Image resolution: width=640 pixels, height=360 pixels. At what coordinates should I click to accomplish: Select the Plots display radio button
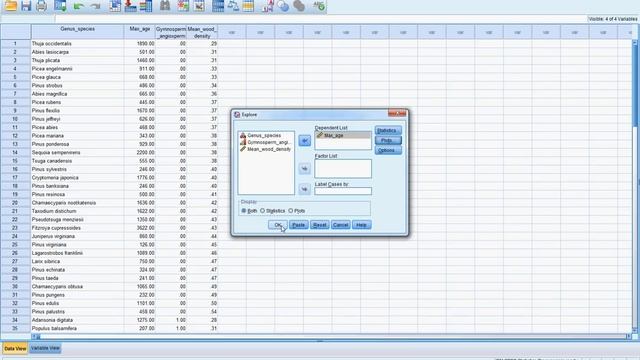[x=291, y=211]
